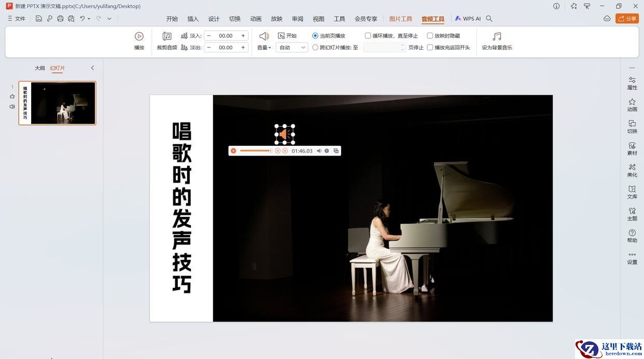
Task: Open the start mode dropdown showing 自动
Action: [292, 47]
